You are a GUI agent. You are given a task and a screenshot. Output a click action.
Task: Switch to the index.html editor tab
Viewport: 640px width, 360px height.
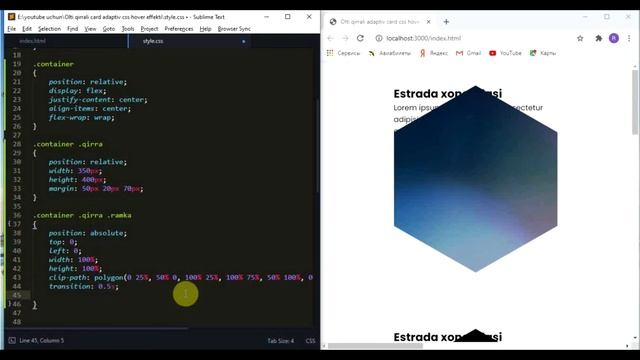tap(33, 41)
